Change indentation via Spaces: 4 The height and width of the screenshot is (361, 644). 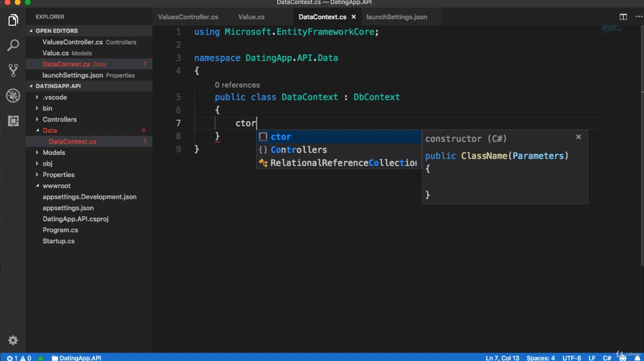coord(540,358)
